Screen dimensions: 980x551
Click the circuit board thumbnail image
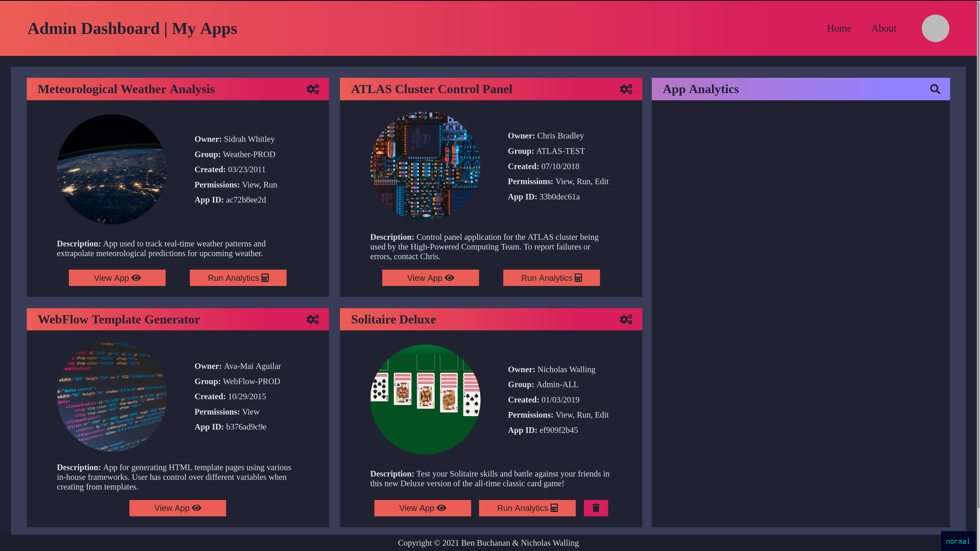pyautogui.click(x=425, y=166)
